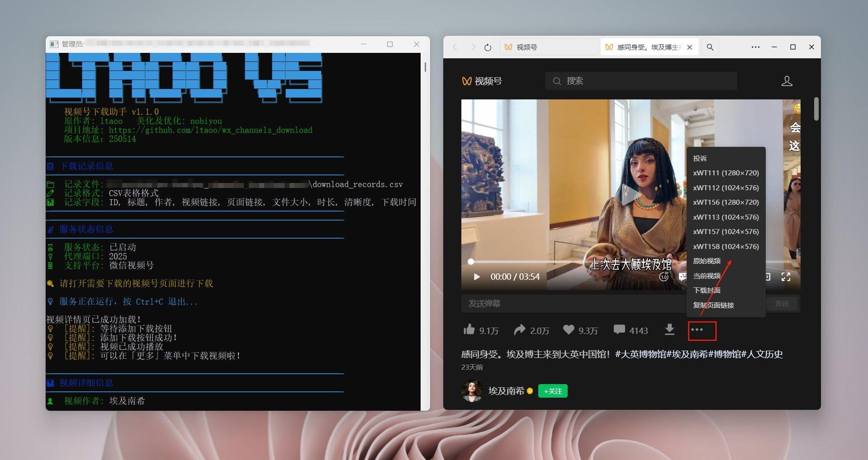The image size is (868, 460).
Task: Click the magnifier search icon in the tab bar
Action: click(710, 47)
